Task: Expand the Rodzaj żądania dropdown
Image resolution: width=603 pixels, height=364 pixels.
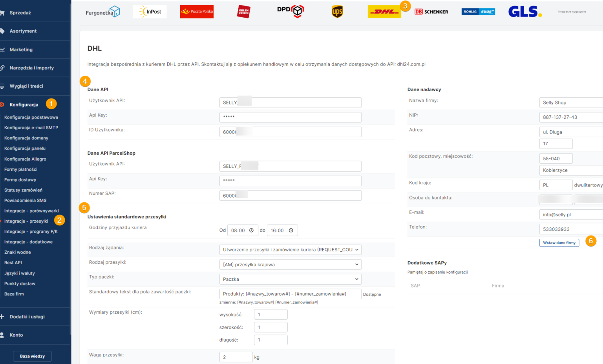Action: point(290,249)
